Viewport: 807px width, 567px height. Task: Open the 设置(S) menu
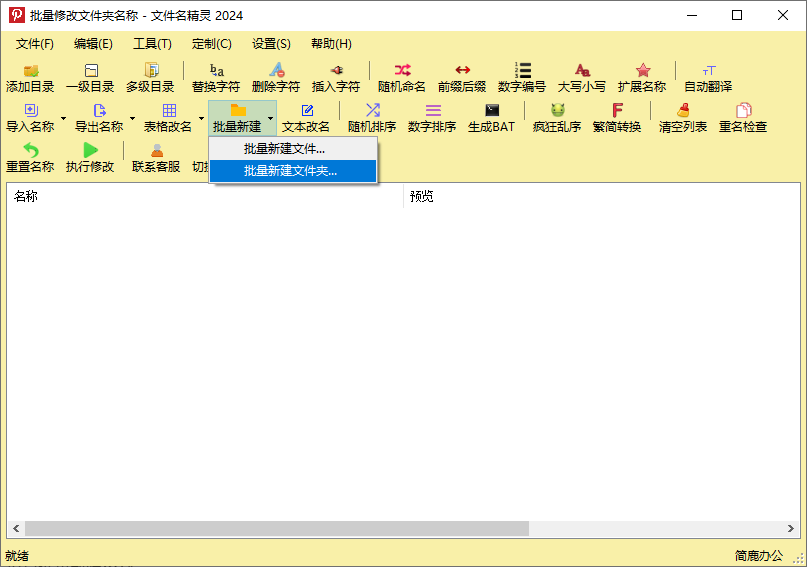coord(271,44)
